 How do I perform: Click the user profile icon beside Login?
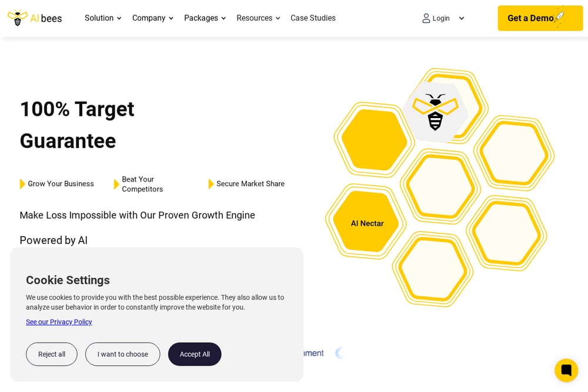pos(426,18)
